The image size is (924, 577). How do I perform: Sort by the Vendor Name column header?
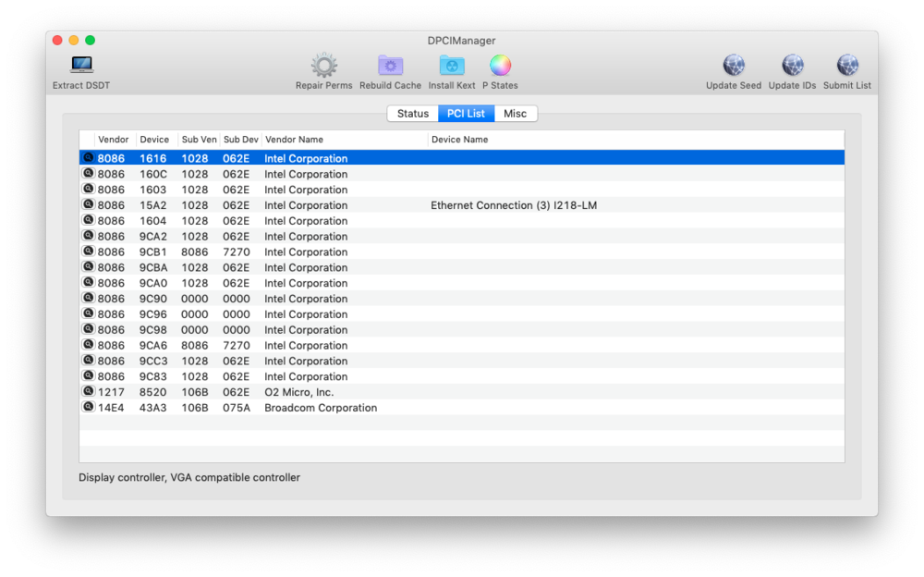click(294, 140)
